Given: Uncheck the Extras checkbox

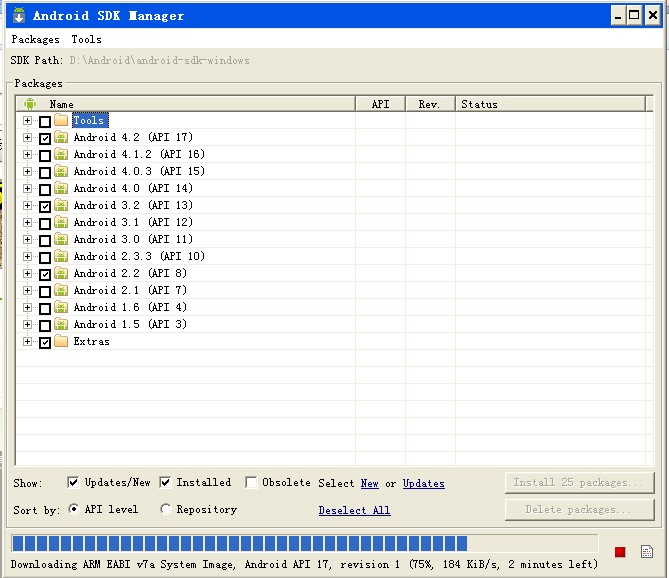Looking at the screenshot, I should [x=45, y=343].
